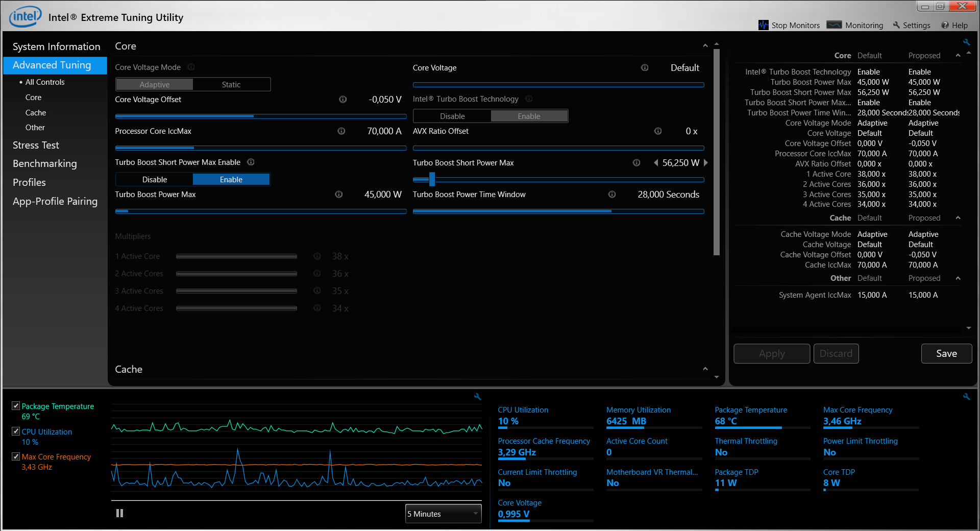This screenshot has height=531, width=980.
Task: Click the Discard button
Action: 836,353
